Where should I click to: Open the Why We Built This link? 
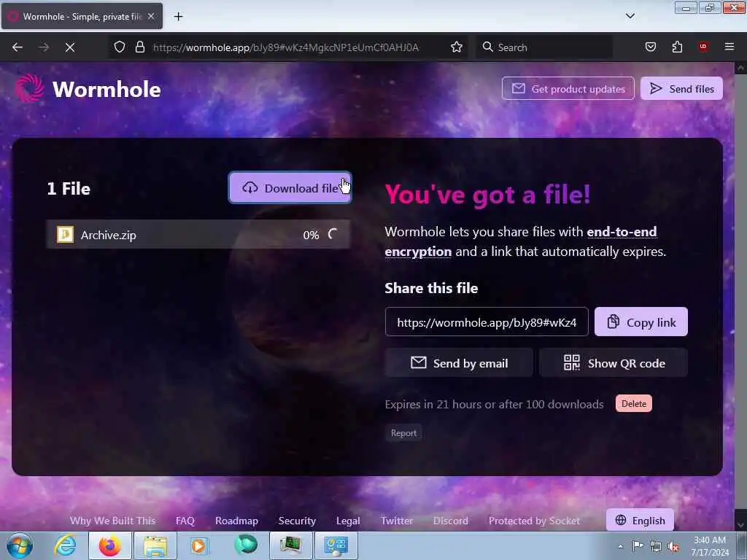[113, 521]
